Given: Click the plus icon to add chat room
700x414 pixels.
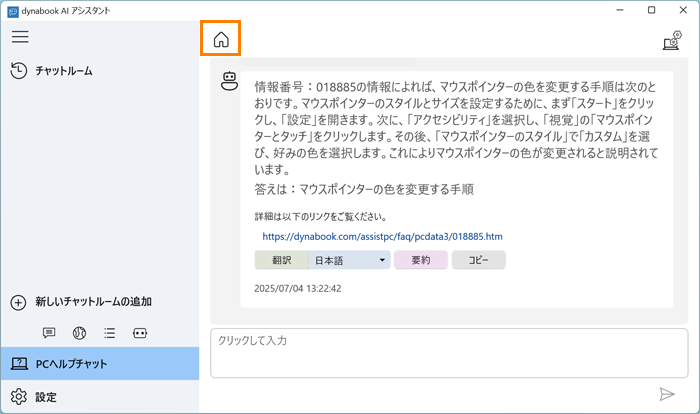Looking at the screenshot, I should [x=18, y=302].
